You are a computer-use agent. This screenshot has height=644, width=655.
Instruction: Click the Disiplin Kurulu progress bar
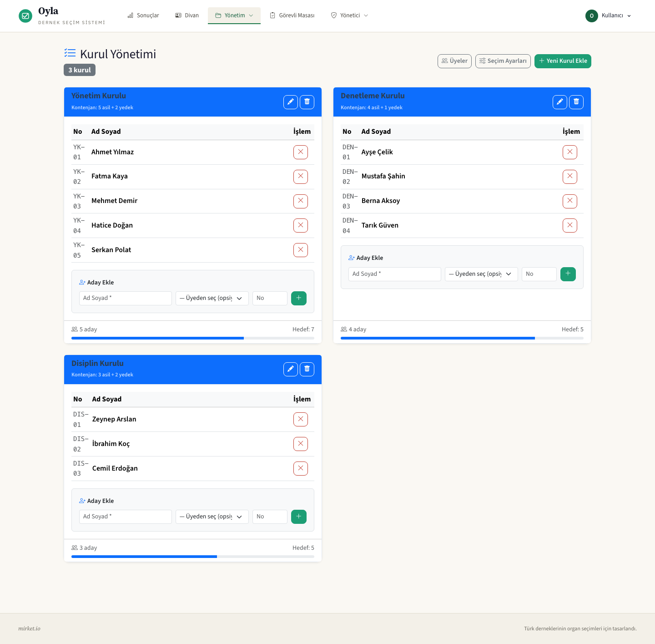[x=193, y=557]
